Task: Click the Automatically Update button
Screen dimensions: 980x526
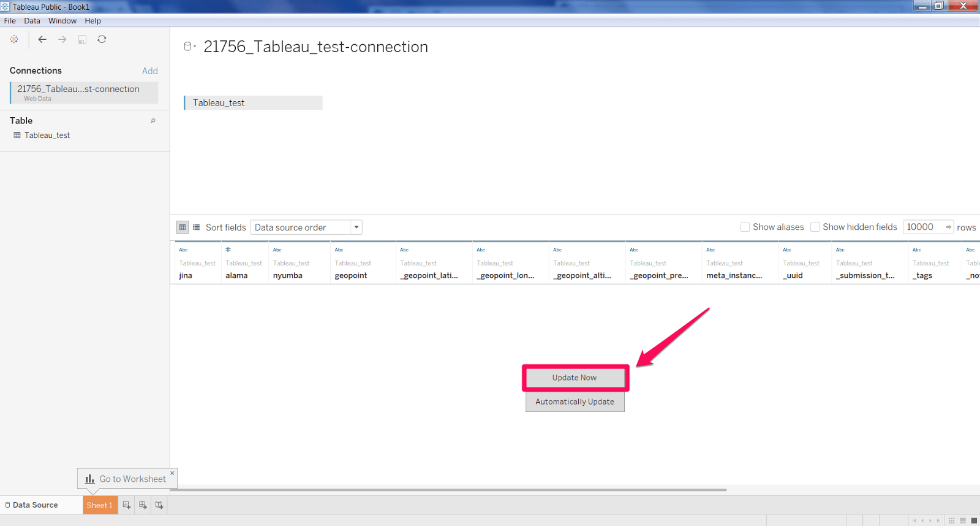Action: pyautogui.click(x=575, y=402)
